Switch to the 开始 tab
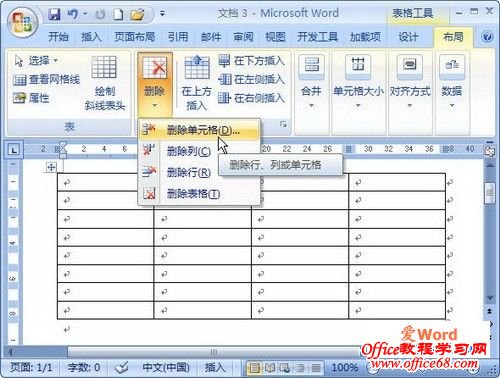This screenshot has width=500, height=378. [58, 37]
